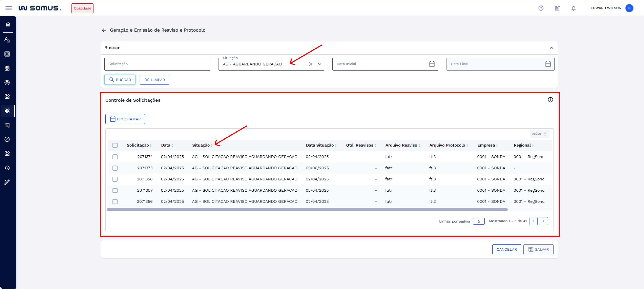Open Data Inicial calendar picker icon

point(432,64)
